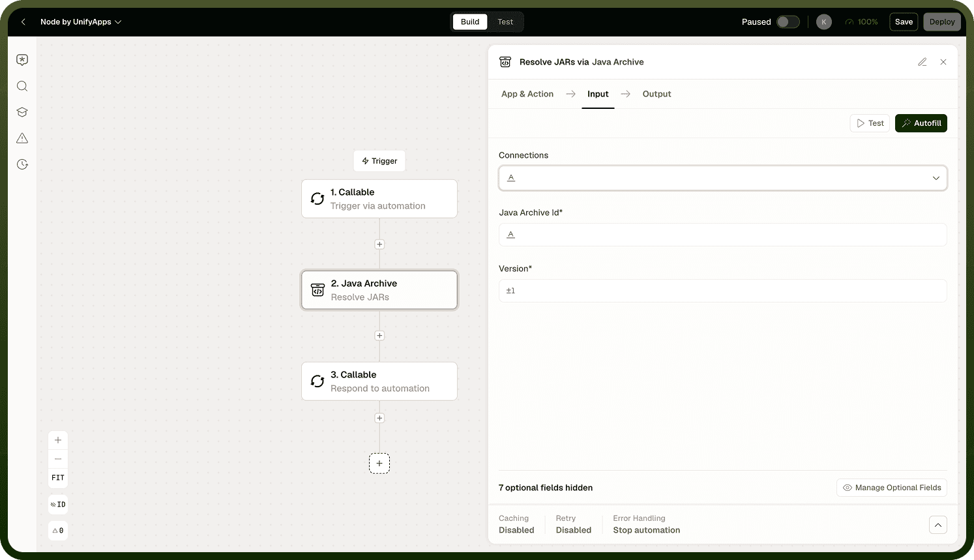Viewport: 974px width, 560px height.
Task: Save the automation
Action: (x=904, y=22)
